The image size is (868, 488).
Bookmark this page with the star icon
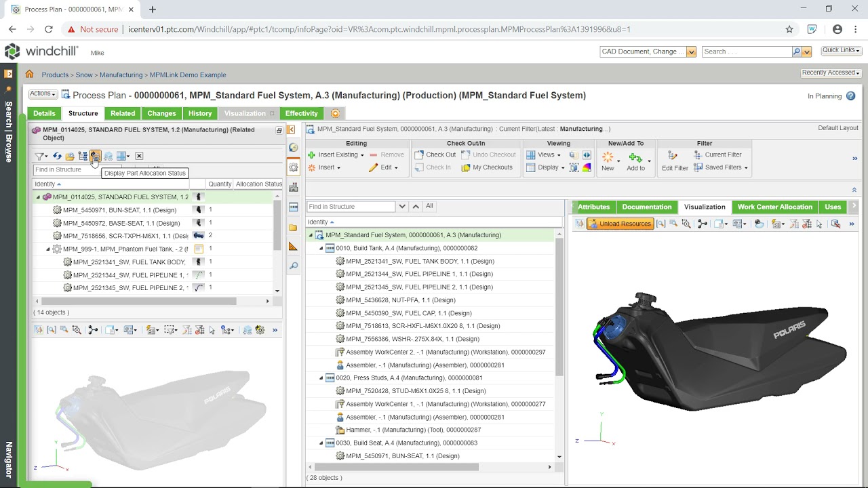pos(789,29)
